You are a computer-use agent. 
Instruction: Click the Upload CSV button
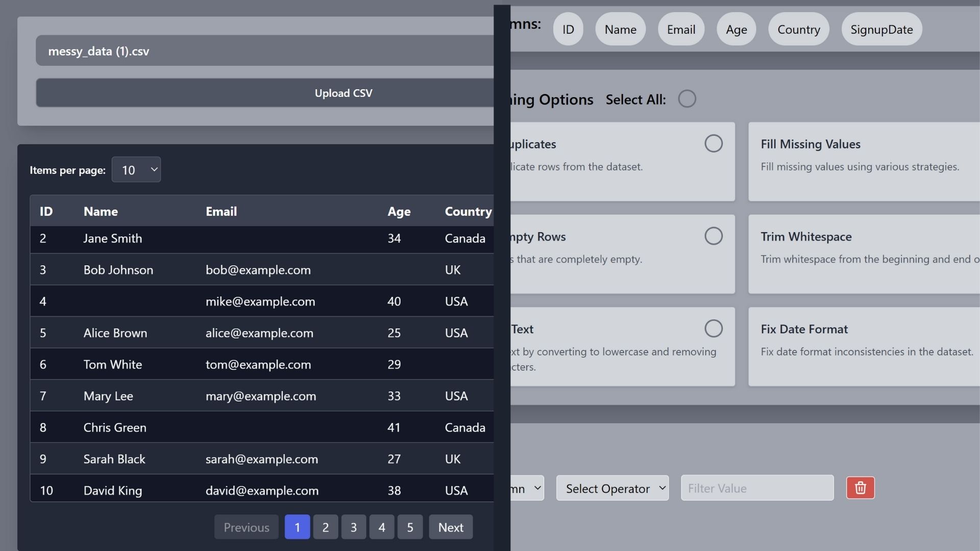click(343, 93)
